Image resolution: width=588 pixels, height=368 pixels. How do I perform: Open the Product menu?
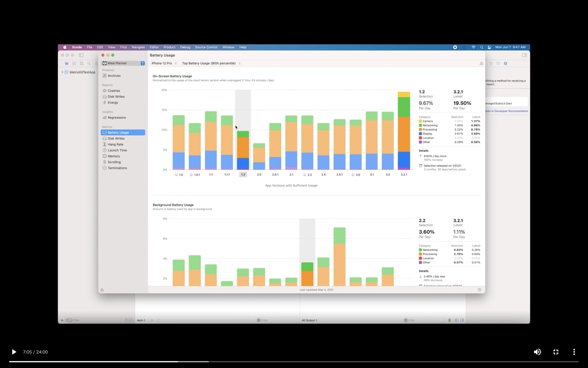pos(170,47)
